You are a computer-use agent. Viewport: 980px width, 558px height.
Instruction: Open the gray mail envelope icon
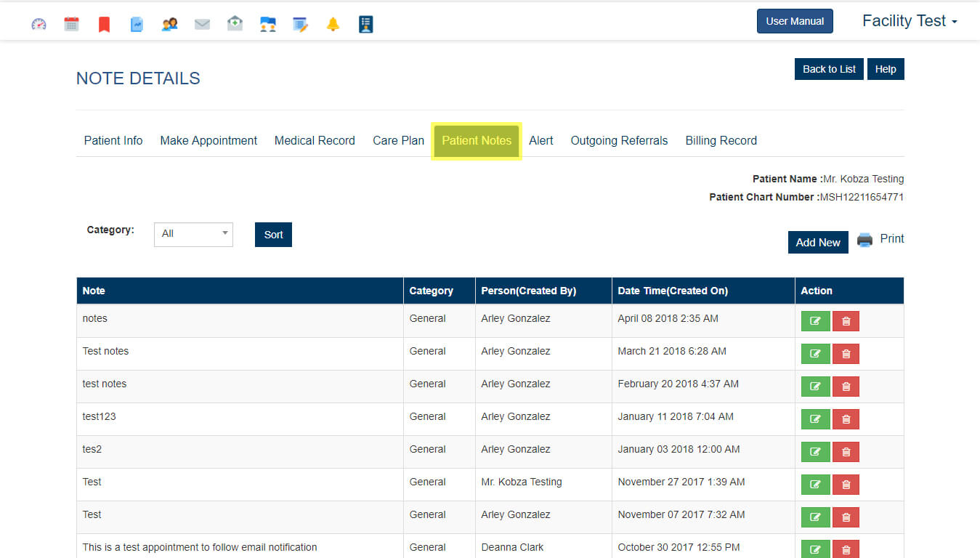coord(202,25)
